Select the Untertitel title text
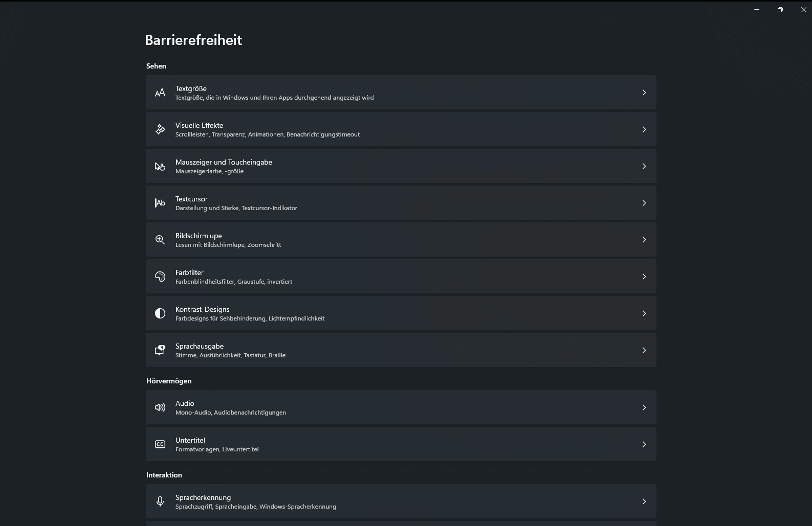This screenshot has height=526, width=812. pos(190,440)
